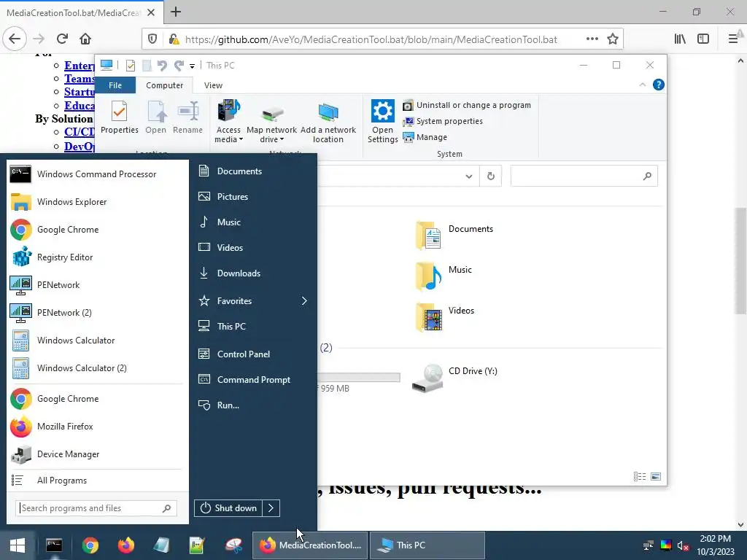Collapse the Explorer ribbon chevron
The width and height of the screenshot is (747, 560).
point(642,85)
